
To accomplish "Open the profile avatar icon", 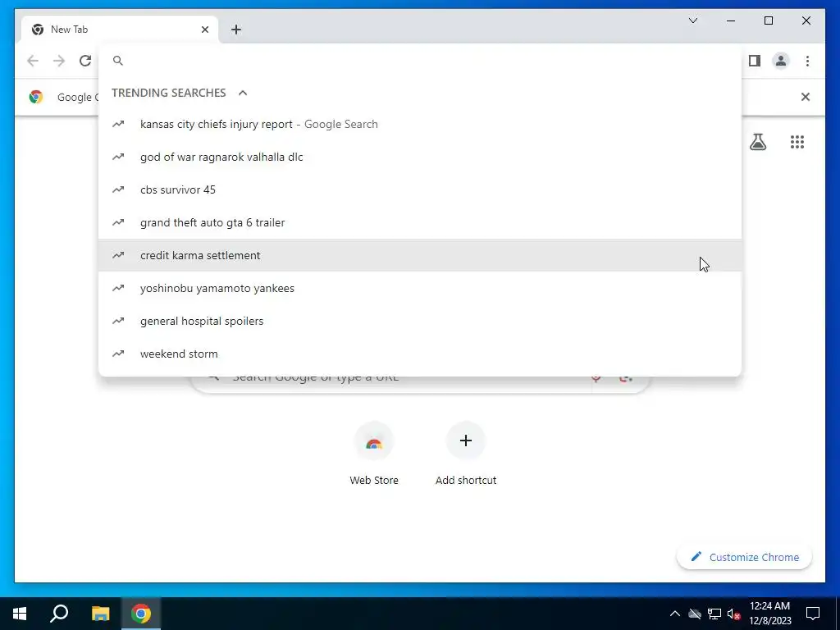I will point(781,61).
